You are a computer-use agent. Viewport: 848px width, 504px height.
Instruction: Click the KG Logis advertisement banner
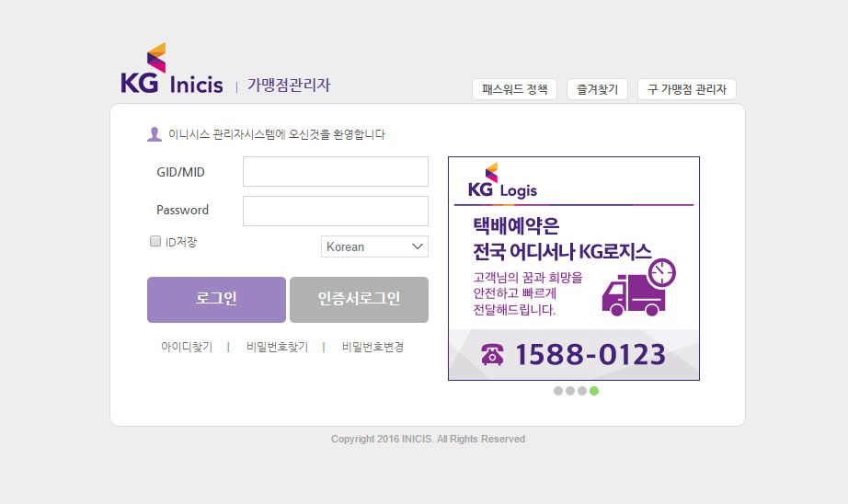click(x=574, y=269)
